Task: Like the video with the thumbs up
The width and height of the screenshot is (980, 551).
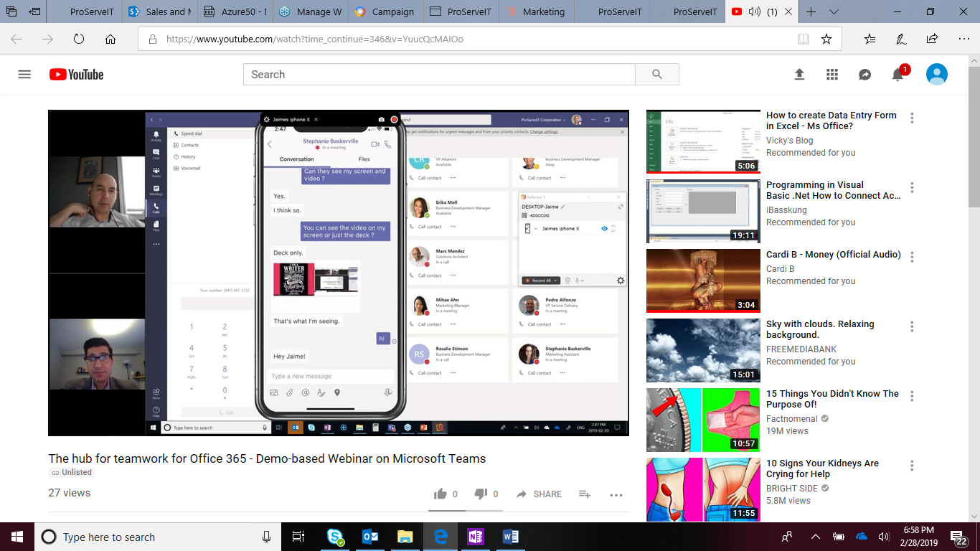Action: [x=441, y=494]
